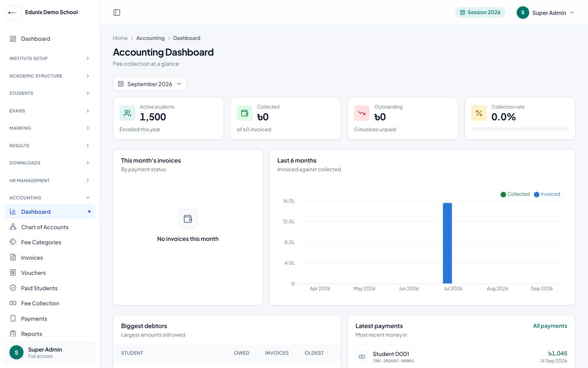This screenshot has height=368, width=588.
Task: Click the STUDENT column header
Action: (x=132, y=353)
